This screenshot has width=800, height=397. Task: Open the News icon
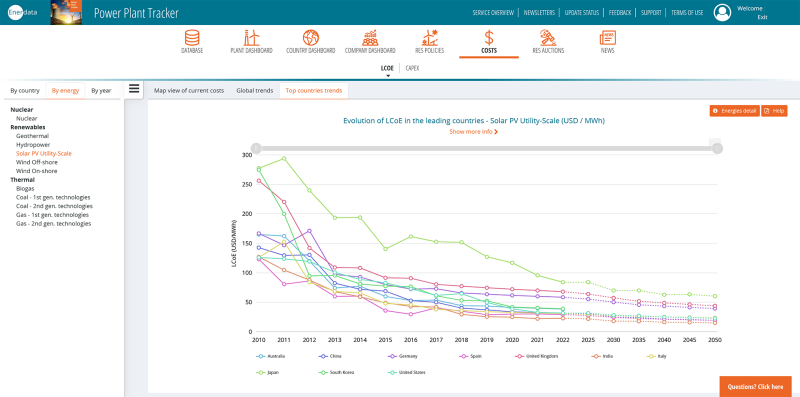(607, 38)
